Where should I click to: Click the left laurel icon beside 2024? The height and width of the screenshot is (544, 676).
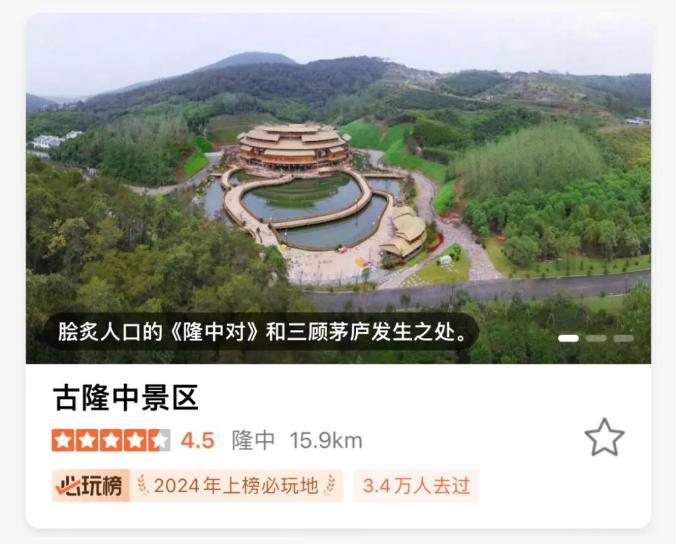click(143, 485)
